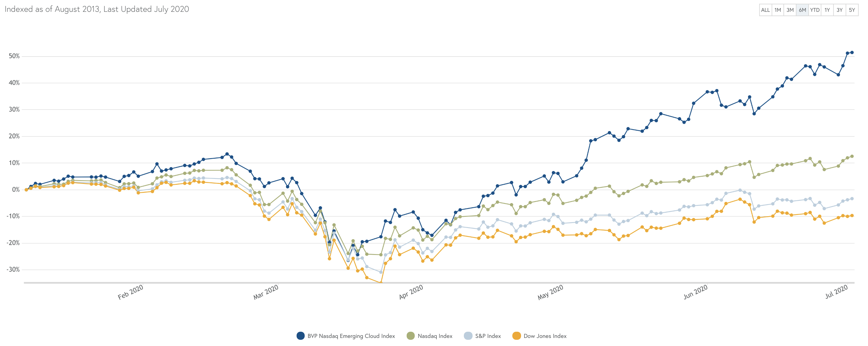The width and height of the screenshot is (868, 346).
Task: Switch chart to 1M range
Action: pyautogui.click(x=778, y=10)
